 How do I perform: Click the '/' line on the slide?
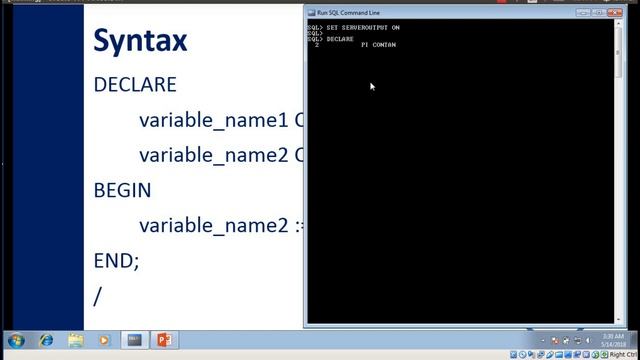(x=97, y=296)
